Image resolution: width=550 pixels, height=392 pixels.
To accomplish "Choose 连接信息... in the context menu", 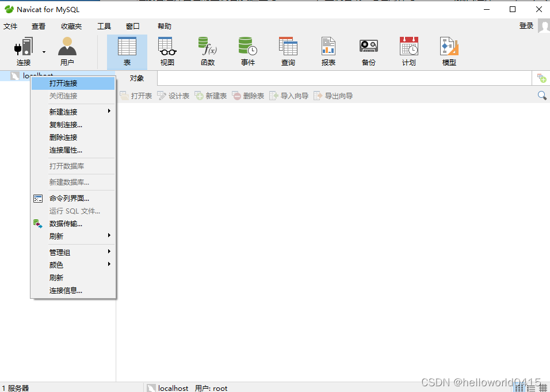I will coord(73,291).
